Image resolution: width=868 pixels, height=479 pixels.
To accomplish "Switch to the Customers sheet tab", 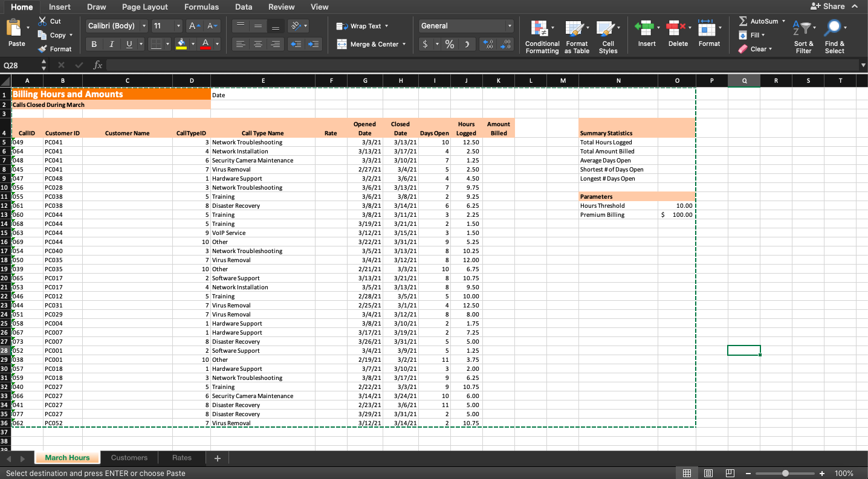I will (129, 458).
